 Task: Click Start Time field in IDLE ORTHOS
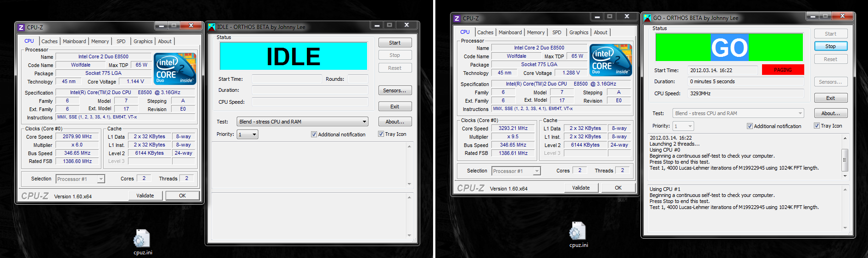[287, 79]
